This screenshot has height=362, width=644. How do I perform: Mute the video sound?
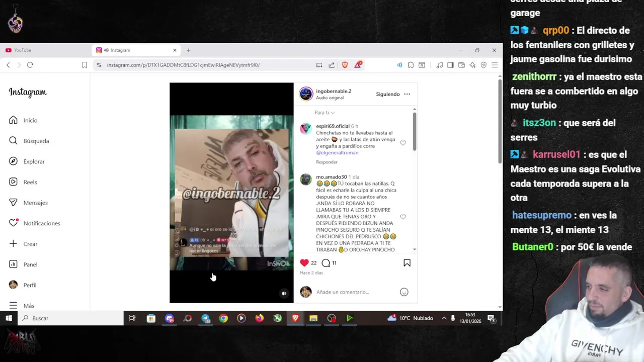tap(284, 294)
